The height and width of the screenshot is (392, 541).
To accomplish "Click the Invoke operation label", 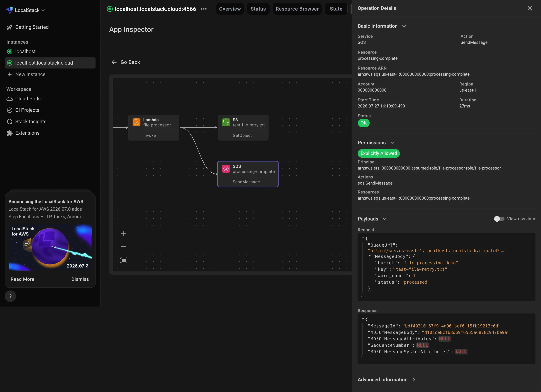I will (150, 135).
